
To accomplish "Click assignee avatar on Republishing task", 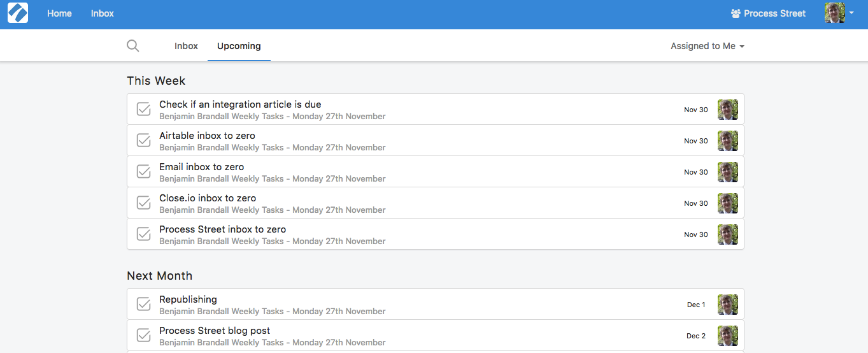I will (x=728, y=305).
